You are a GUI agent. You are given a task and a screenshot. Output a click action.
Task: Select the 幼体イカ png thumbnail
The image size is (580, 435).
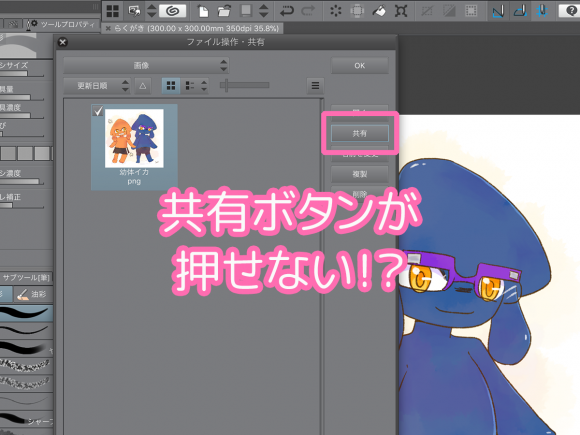tap(134, 147)
